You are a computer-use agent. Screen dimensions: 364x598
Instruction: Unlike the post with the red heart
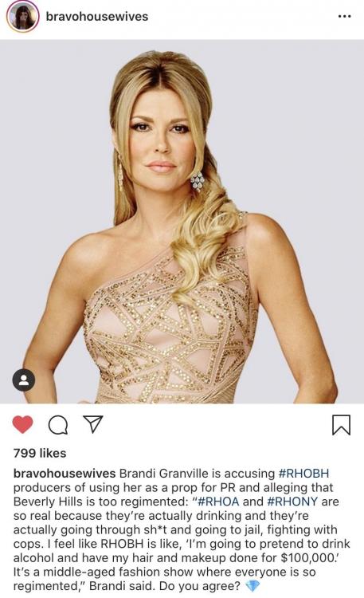(23, 424)
